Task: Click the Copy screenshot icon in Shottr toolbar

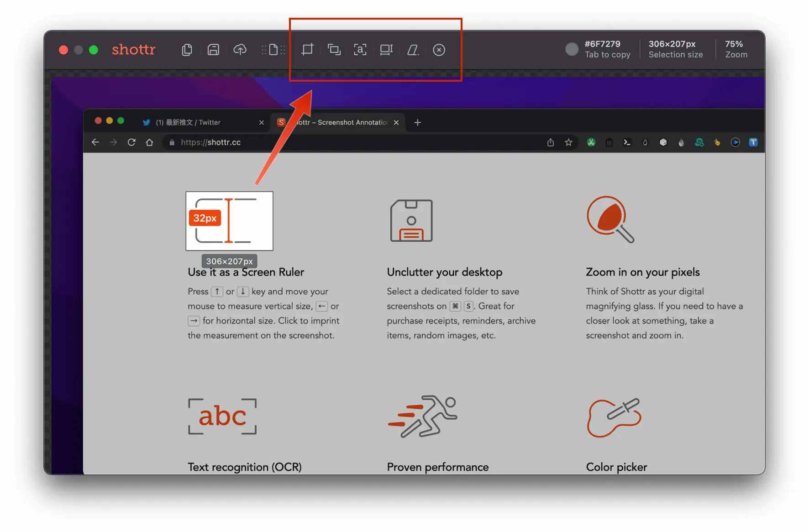Action: click(187, 50)
